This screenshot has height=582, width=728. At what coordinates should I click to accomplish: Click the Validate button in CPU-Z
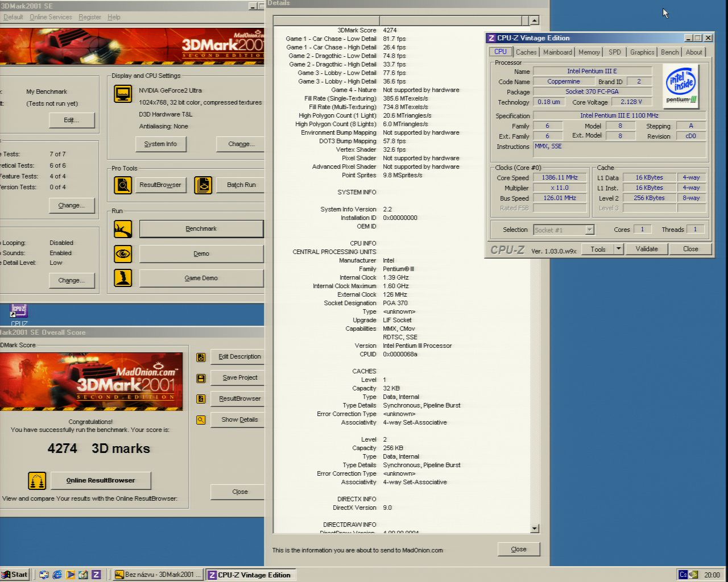point(647,249)
